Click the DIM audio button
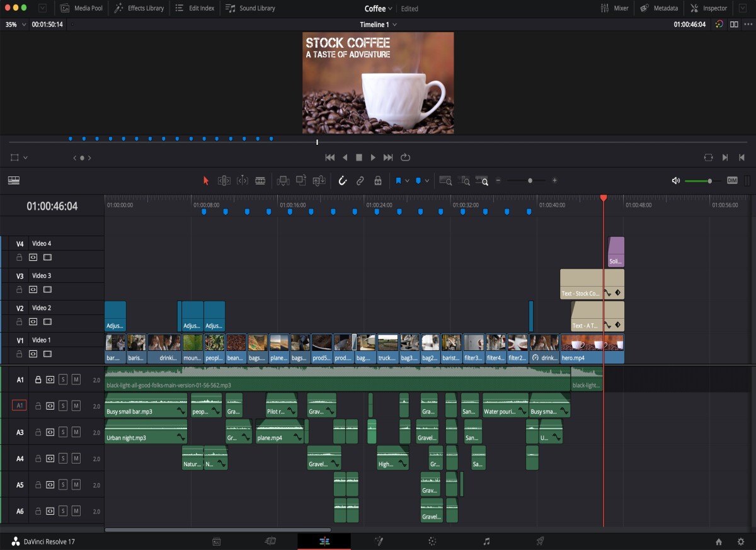This screenshot has height=550, width=756. (732, 180)
